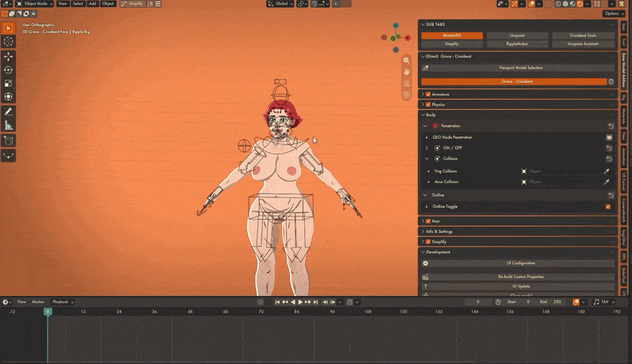Screen dimensions: 632x364
Task: Toggle the Armature checkbox
Action: pos(428,94)
